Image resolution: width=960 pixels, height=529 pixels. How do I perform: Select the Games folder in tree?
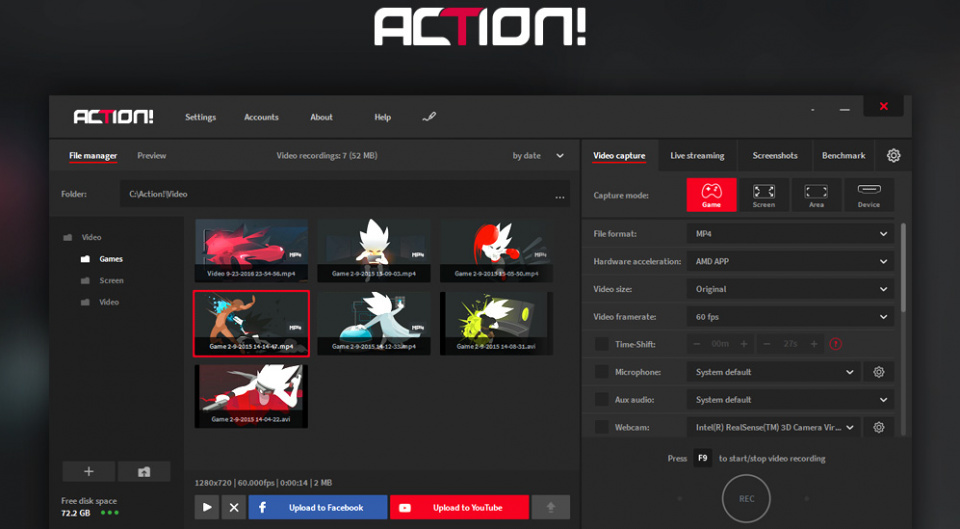pyautogui.click(x=102, y=259)
